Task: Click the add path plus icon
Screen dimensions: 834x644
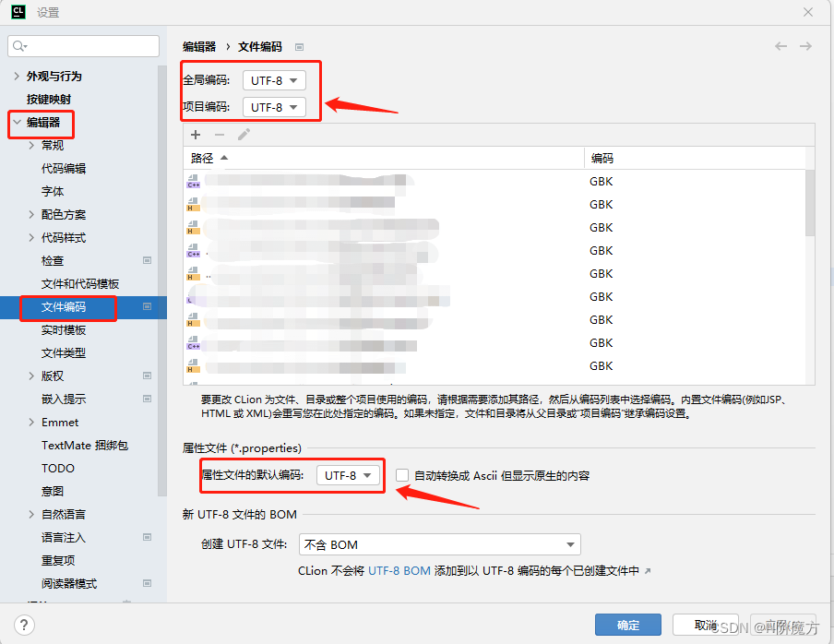Action: pyautogui.click(x=196, y=135)
